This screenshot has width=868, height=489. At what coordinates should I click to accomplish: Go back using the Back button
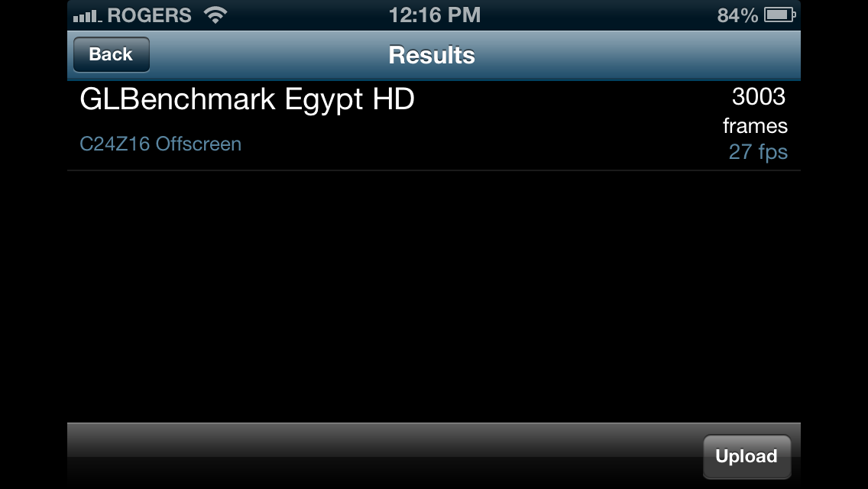(x=112, y=54)
